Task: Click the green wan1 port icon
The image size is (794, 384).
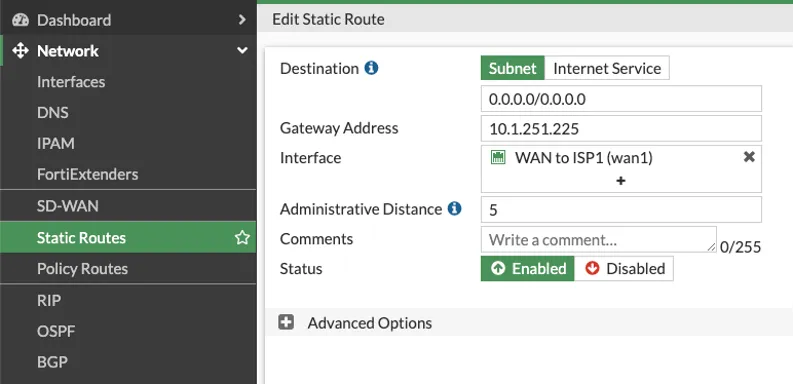Action: [498, 158]
